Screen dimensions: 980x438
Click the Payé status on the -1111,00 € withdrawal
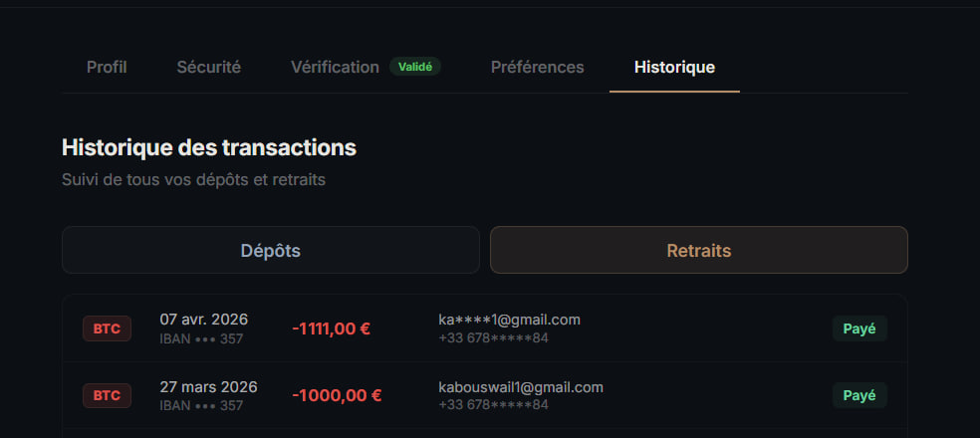[859, 328]
